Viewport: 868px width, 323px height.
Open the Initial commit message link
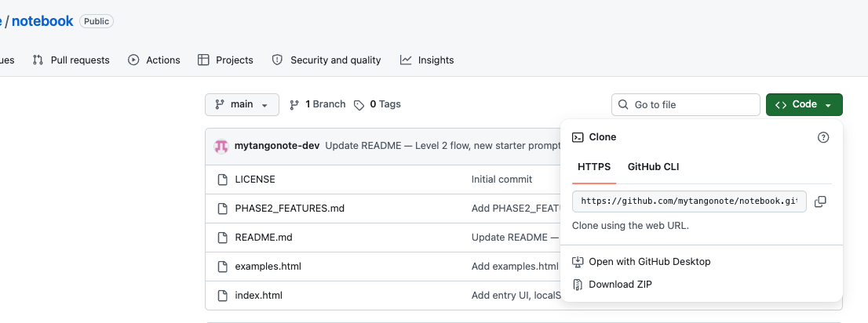(x=501, y=180)
